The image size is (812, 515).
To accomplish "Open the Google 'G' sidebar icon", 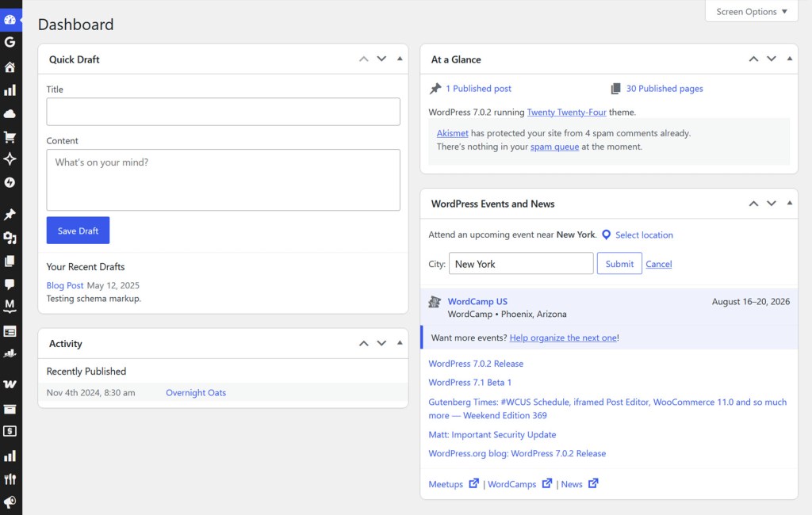I will (x=10, y=42).
